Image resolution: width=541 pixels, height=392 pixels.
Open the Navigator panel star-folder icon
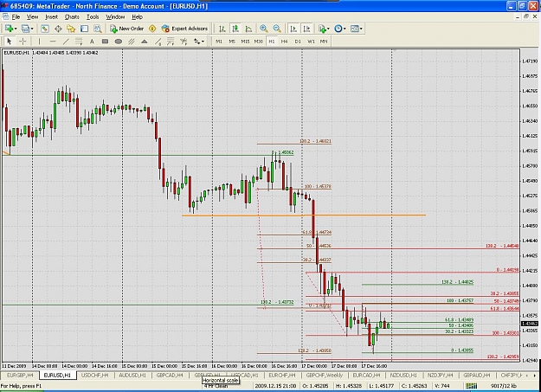click(71, 29)
